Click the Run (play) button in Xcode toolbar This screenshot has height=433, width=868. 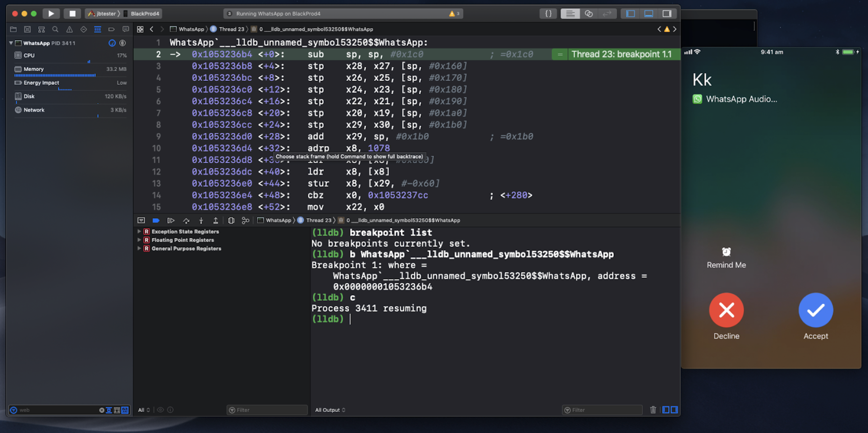(51, 14)
